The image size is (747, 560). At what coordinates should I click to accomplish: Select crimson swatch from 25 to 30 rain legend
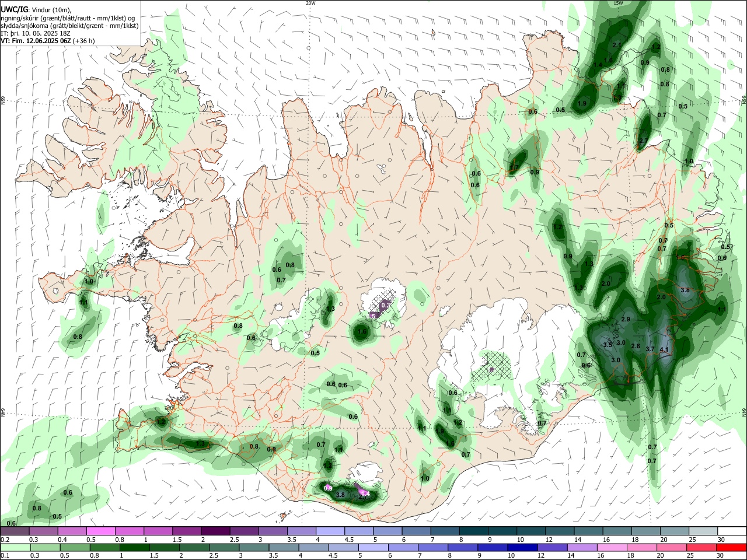(702, 547)
